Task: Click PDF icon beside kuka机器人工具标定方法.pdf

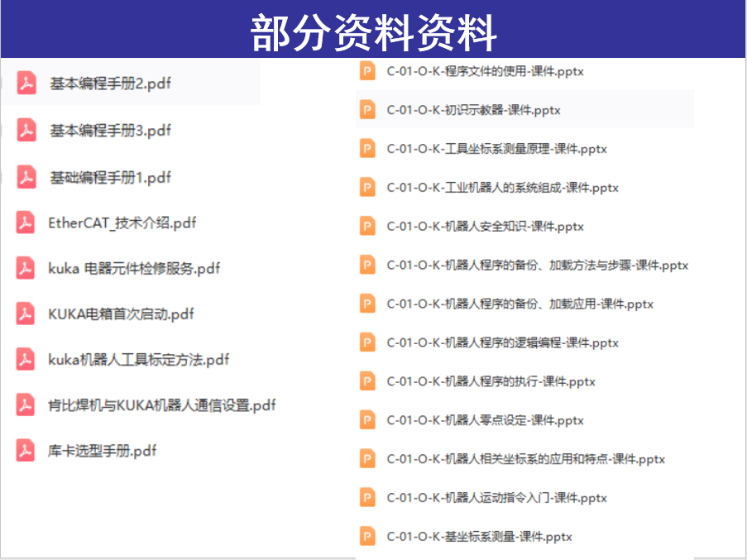Action: [x=26, y=360]
